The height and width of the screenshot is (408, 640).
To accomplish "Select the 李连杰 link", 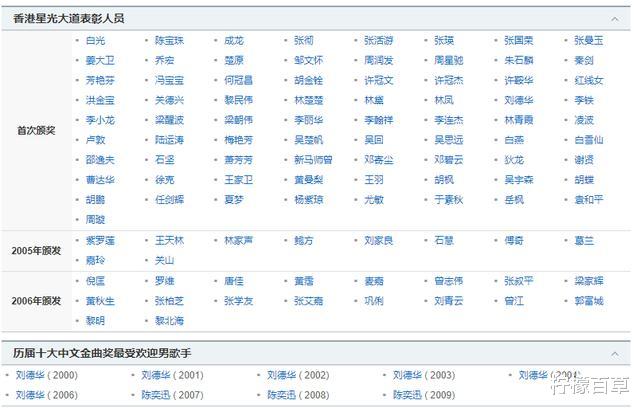I will (x=449, y=120).
